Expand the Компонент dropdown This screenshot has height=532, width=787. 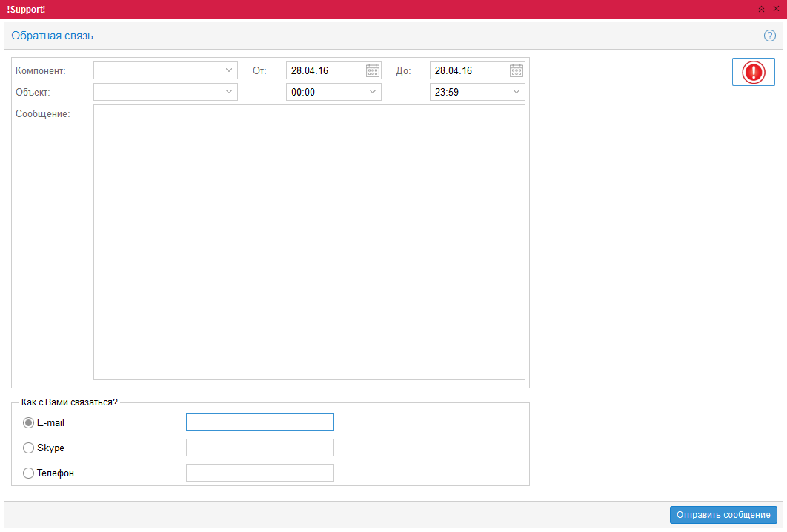pyautogui.click(x=228, y=70)
